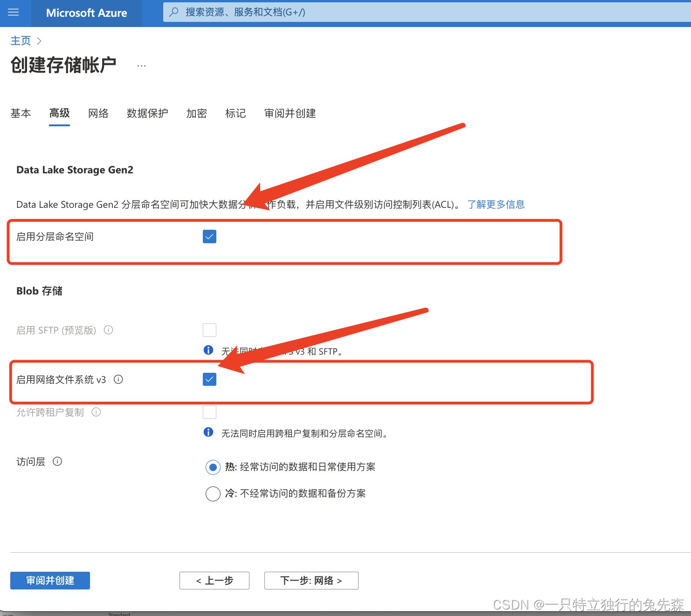Select the 冷 access tier radio

coord(213,493)
